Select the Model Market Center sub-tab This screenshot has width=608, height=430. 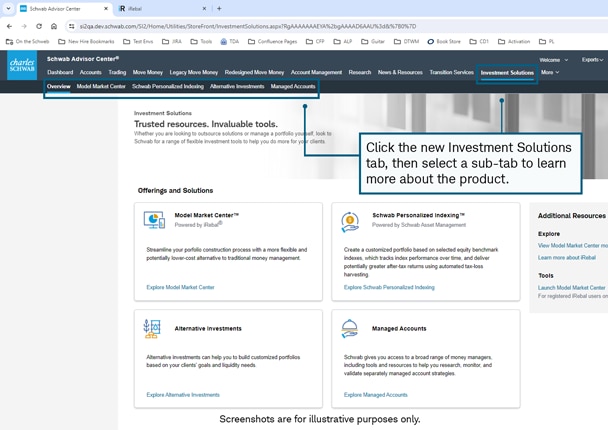[x=101, y=86]
